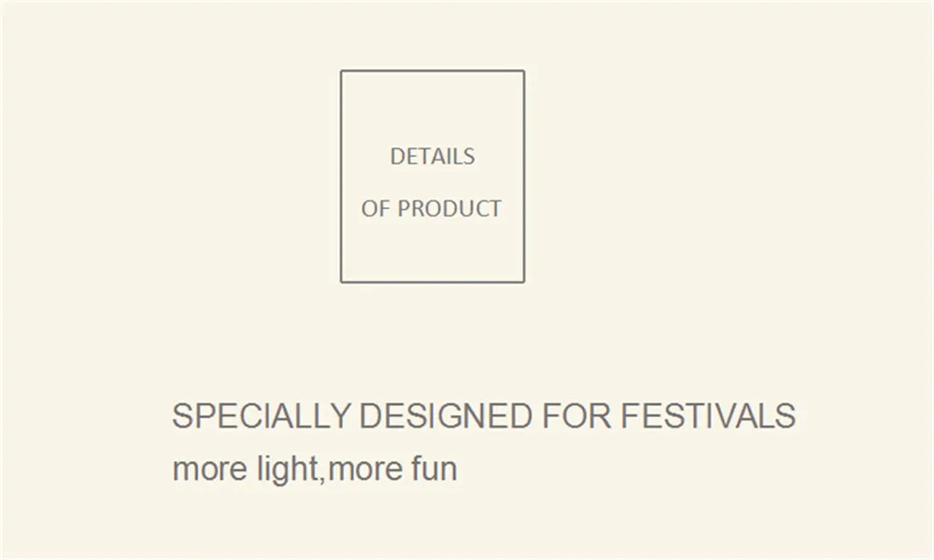Click the left border of the details frame

341,176
